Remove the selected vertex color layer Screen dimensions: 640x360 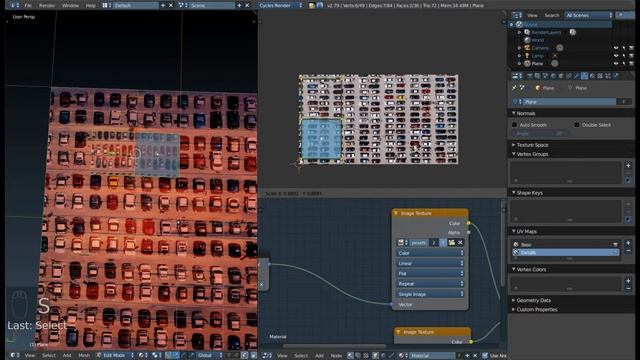[628, 289]
